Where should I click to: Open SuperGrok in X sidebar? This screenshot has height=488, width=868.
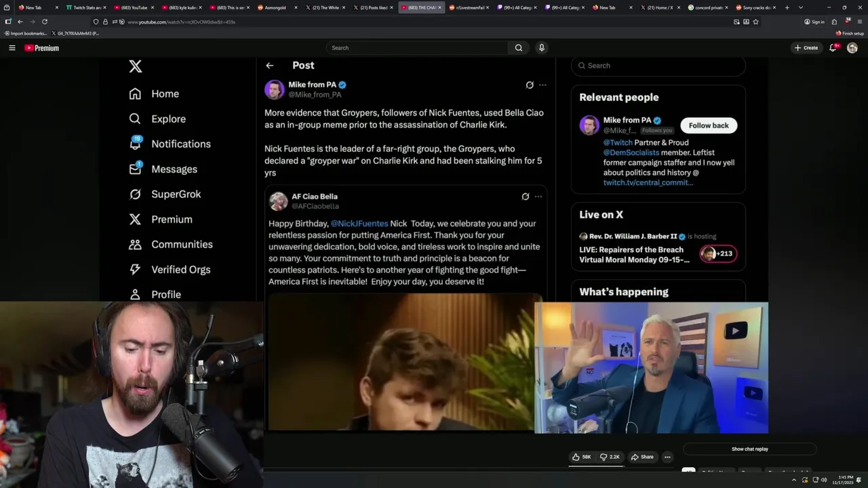click(x=165, y=194)
